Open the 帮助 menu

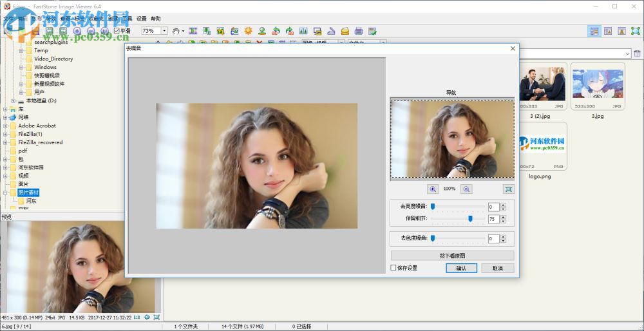pos(156,19)
